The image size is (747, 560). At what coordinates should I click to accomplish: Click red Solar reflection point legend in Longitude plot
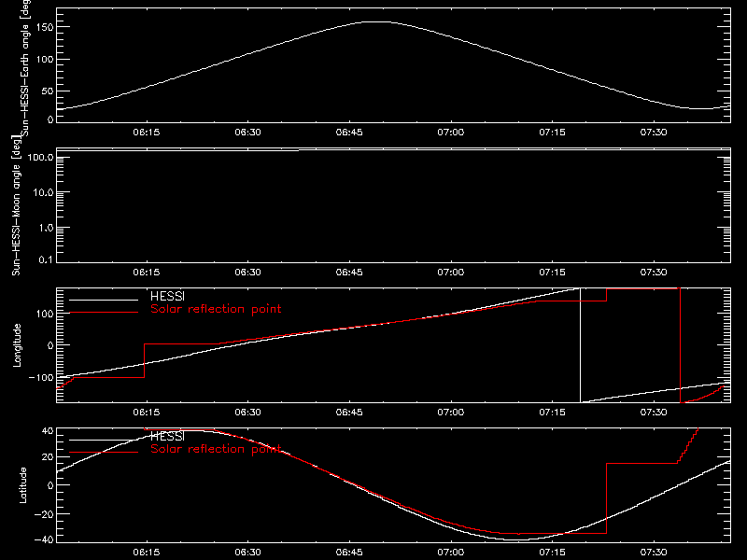[x=216, y=309]
